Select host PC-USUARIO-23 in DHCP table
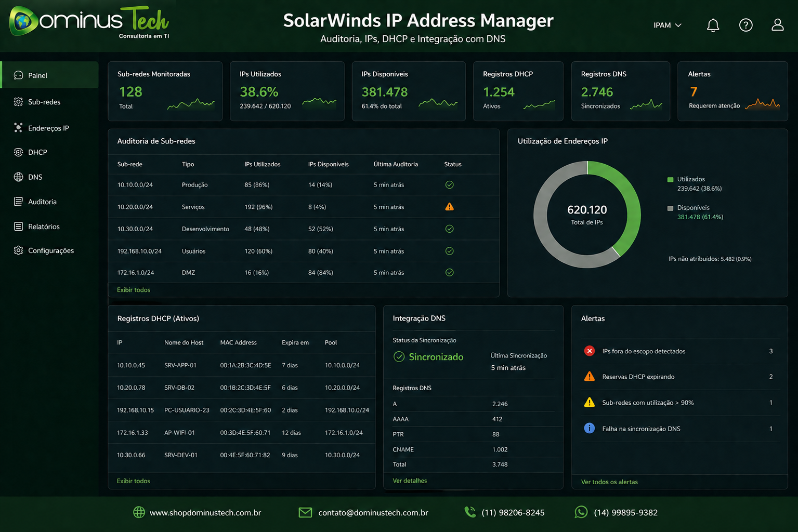Viewport: 798px width, 532px height. pos(187,410)
